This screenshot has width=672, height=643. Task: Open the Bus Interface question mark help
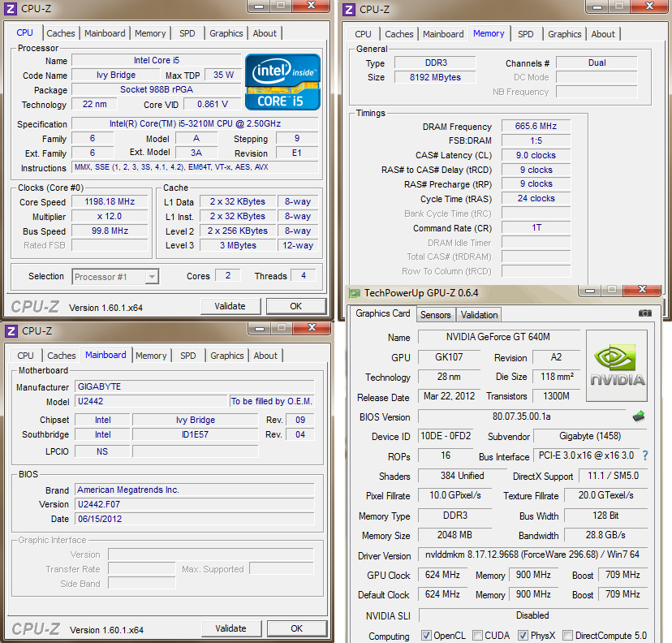coord(645,455)
